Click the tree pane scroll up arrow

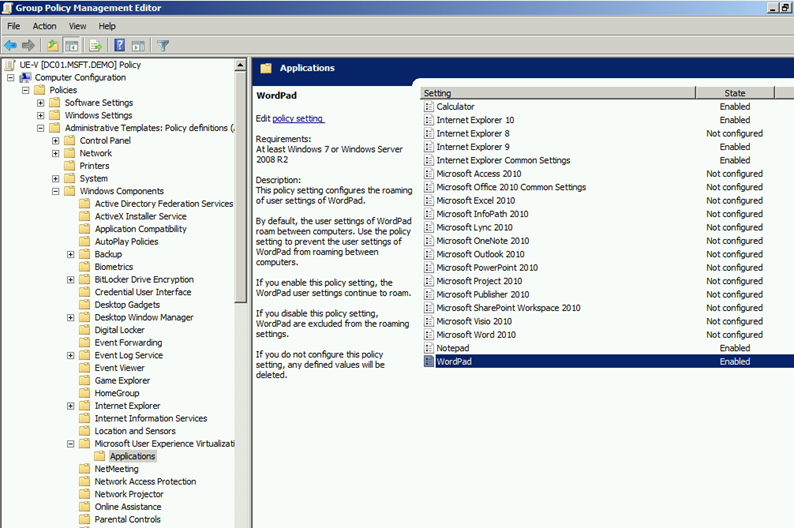click(241, 65)
